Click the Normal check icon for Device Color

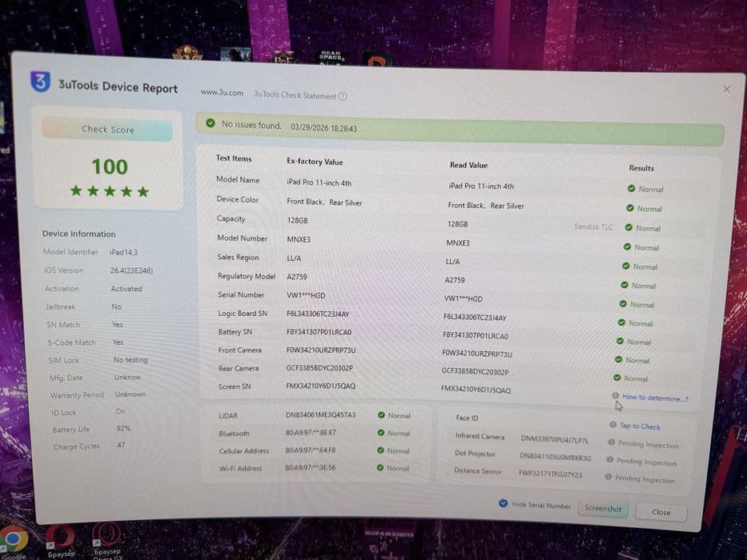(x=630, y=208)
